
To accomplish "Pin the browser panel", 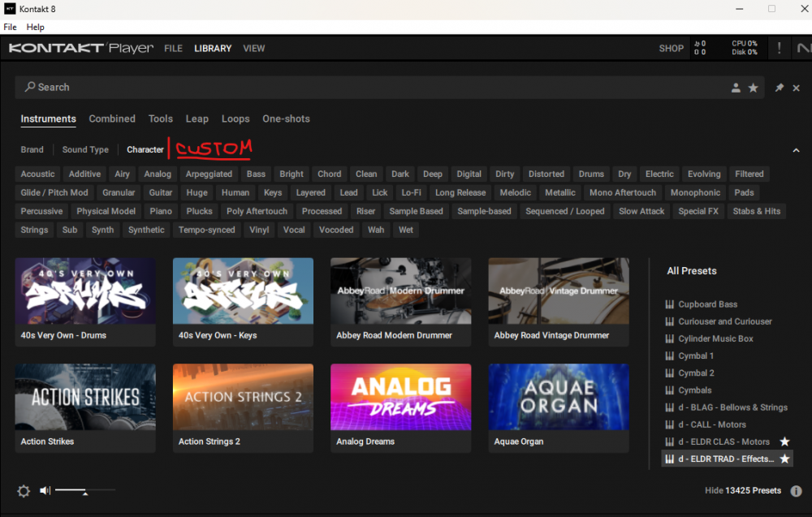I will [x=779, y=88].
